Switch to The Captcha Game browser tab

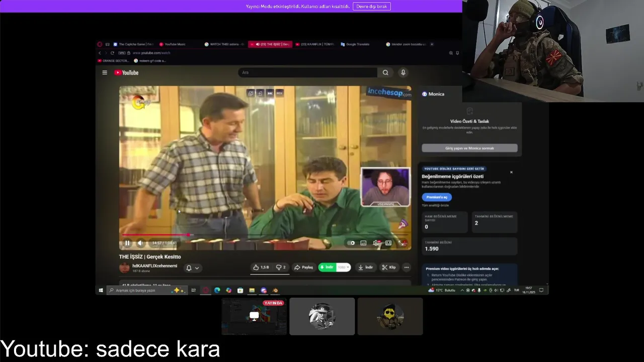point(133,44)
